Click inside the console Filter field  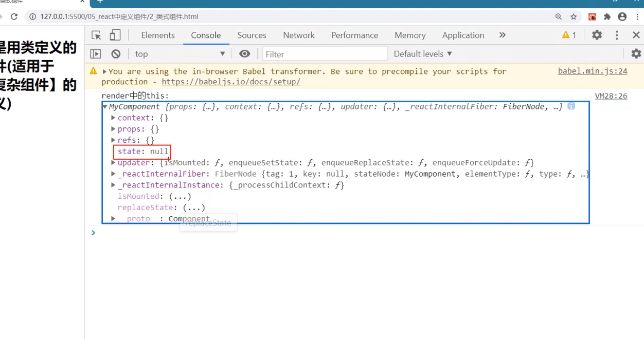[324, 53]
